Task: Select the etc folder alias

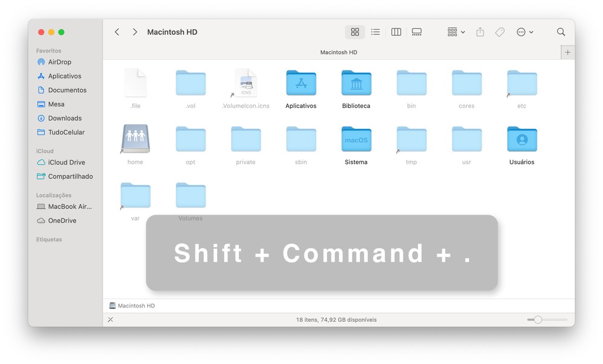Action: click(x=522, y=83)
